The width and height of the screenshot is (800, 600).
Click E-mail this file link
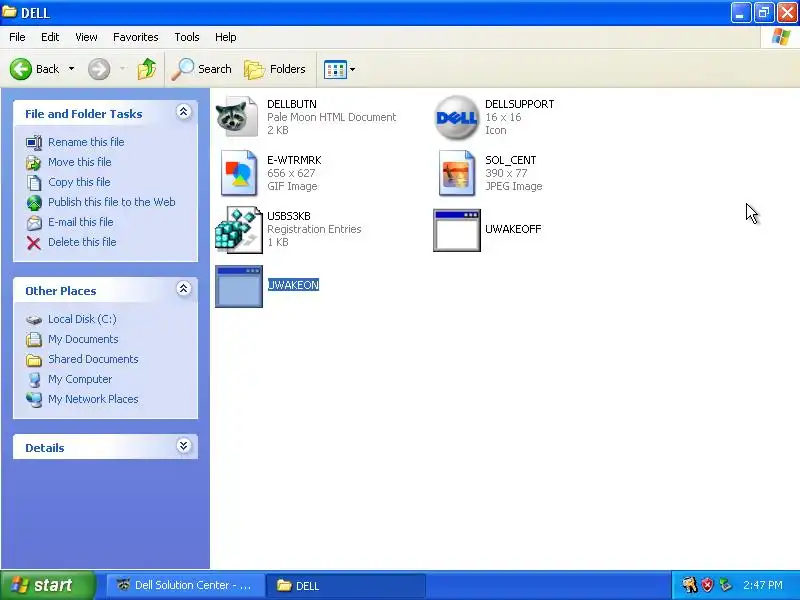(81, 222)
